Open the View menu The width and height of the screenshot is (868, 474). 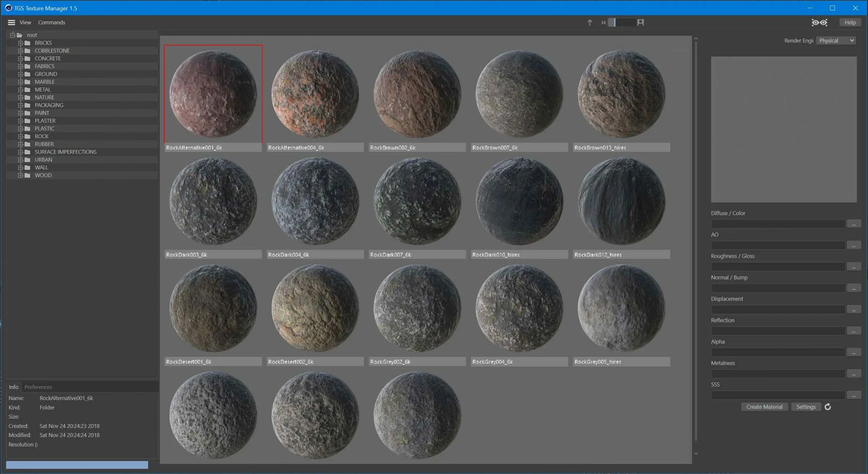pyautogui.click(x=25, y=22)
